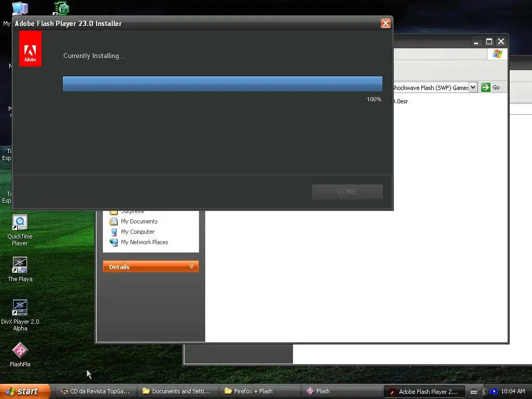Image resolution: width=532 pixels, height=399 pixels.
Task: Click the 100% progress percentage text
Action: click(374, 99)
